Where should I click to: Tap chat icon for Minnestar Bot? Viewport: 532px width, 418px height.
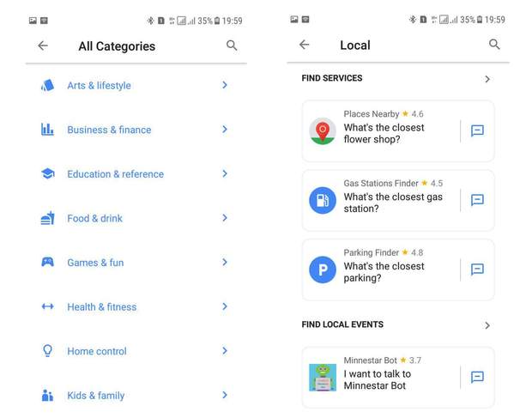[x=478, y=377]
